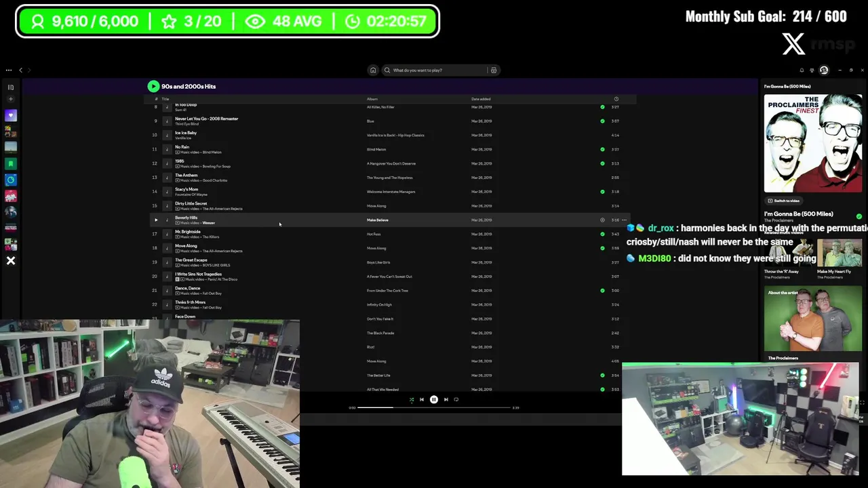The height and width of the screenshot is (488, 868).
Task: Open album 'The Young and The Hopeless'
Action: [389, 178]
